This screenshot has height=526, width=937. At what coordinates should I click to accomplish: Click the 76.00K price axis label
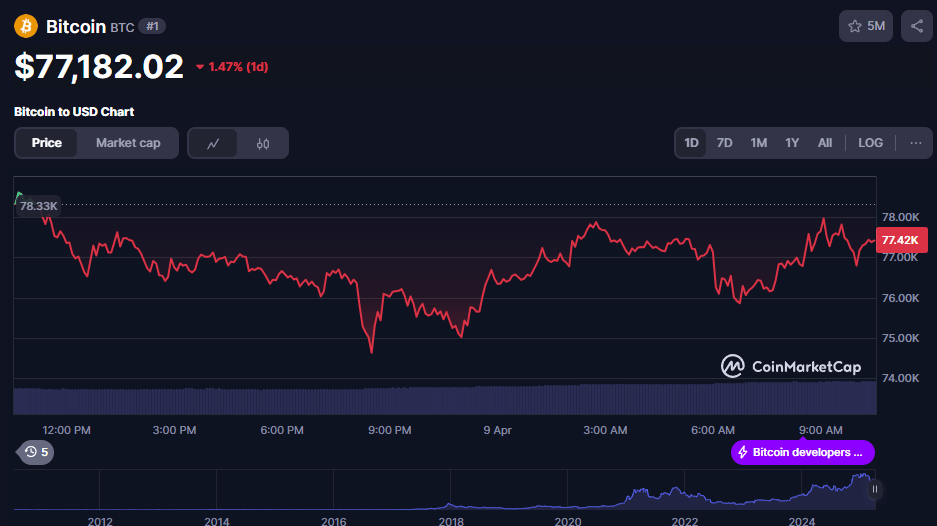(900, 298)
